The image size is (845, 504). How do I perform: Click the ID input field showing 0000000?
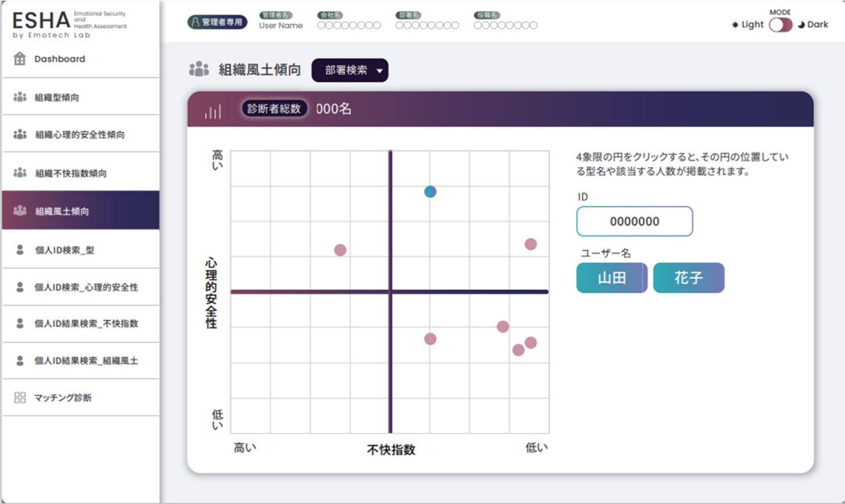(635, 221)
